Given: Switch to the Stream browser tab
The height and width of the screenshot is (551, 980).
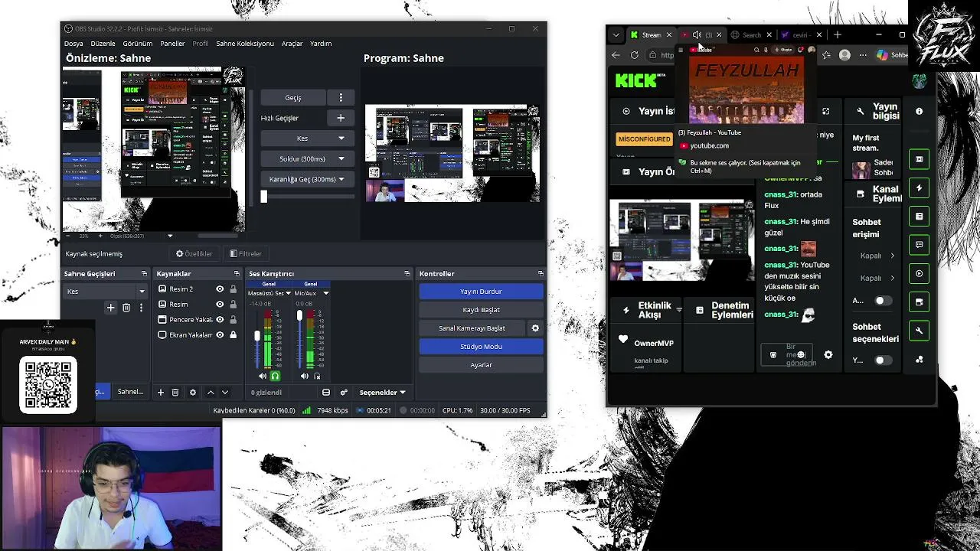Looking at the screenshot, I should click(x=652, y=35).
